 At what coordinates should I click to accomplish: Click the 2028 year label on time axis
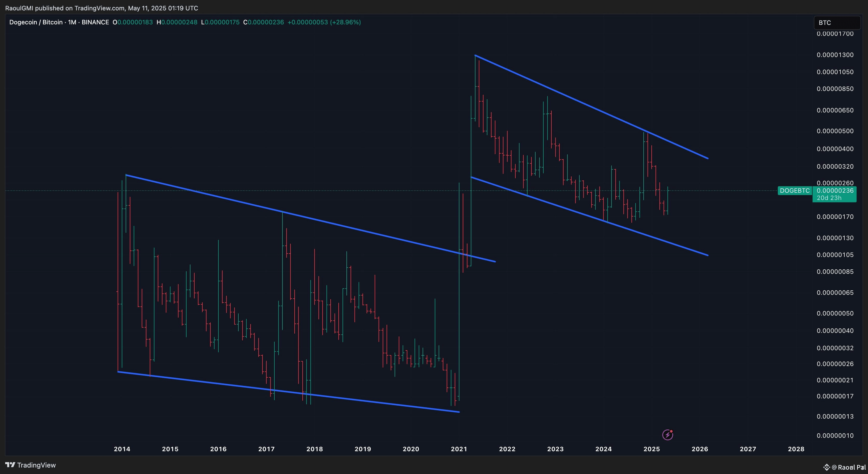pos(796,449)
